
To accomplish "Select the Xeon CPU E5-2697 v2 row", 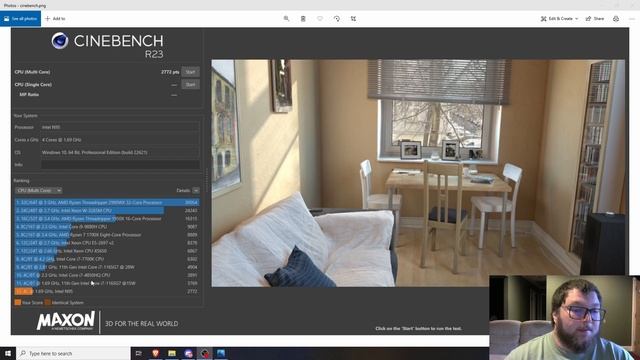I will pyautogui.click(x=107, y=243).
